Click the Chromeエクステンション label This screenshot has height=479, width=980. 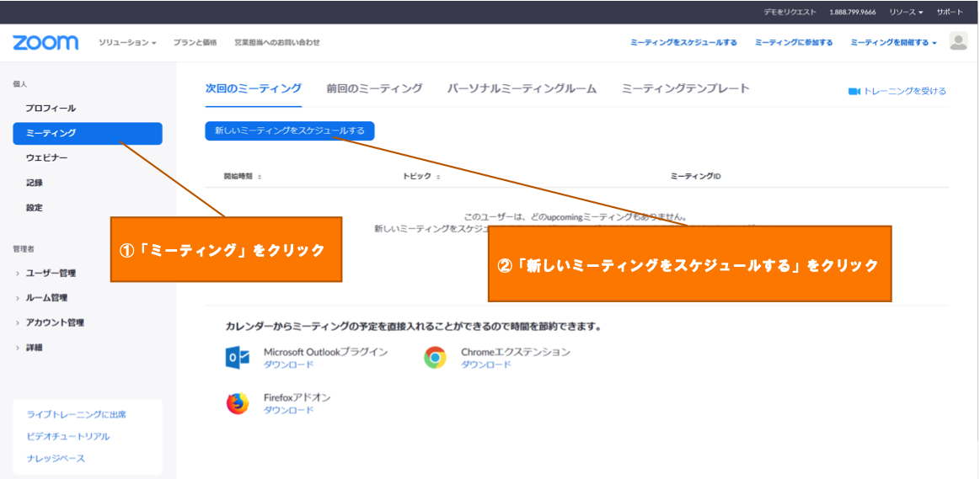point(516,352)
